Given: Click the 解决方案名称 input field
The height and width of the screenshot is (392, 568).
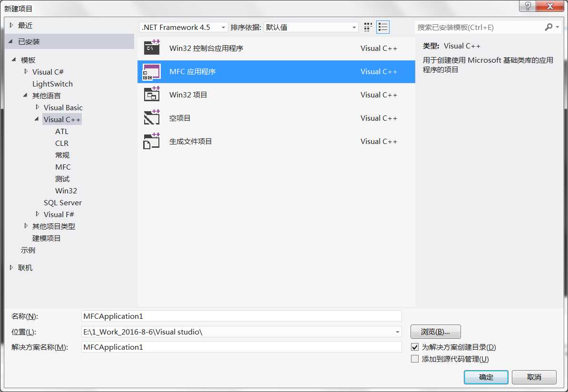Looking at the screenshot, I should [x=242, y=347].
